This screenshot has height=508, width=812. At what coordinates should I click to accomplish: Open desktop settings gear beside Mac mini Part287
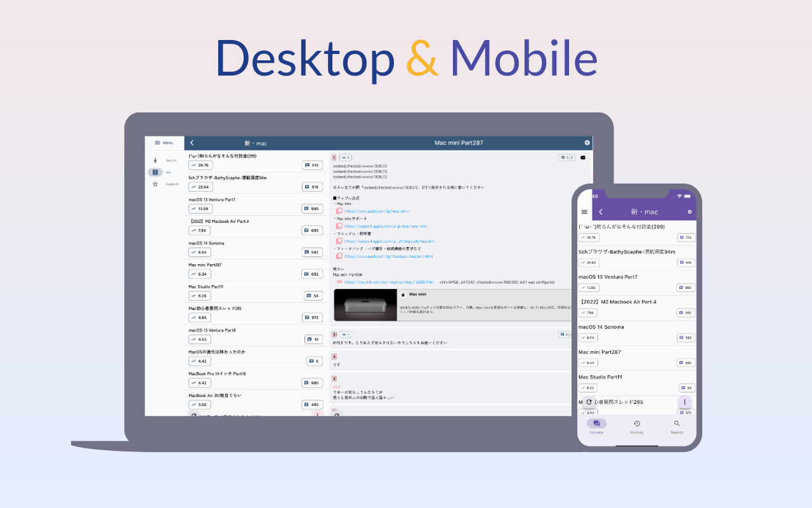(587, 143)
